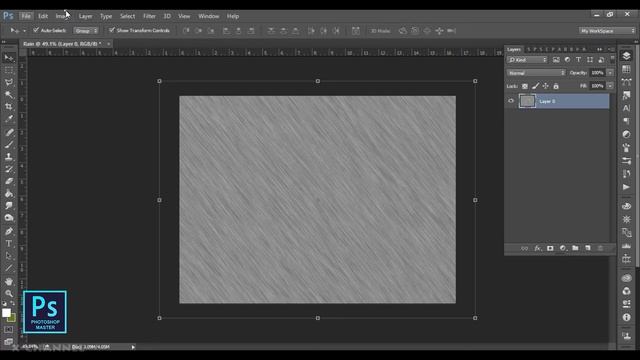Open Layers panel icon in dock
Screen dimensions: 640x360
click(x=626, y=56)
